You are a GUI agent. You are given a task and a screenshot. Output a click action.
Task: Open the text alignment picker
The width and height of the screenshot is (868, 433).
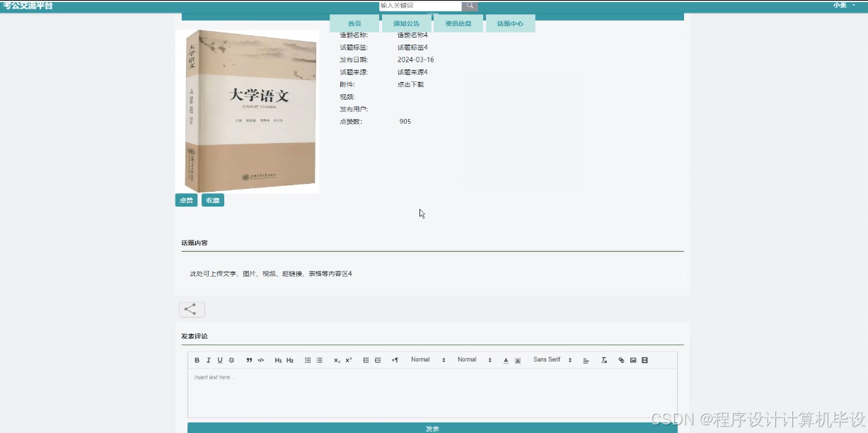[x=586, y=360]
